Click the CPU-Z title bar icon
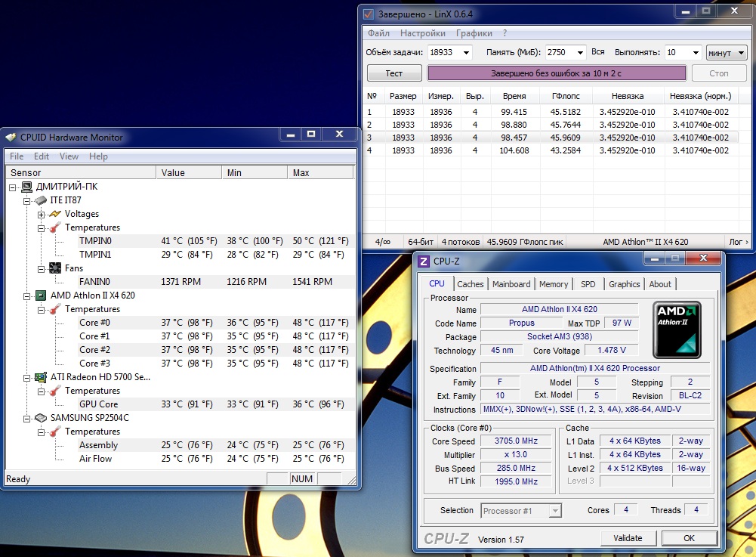Viewport: 756px width, 557px height. (424, 261)
